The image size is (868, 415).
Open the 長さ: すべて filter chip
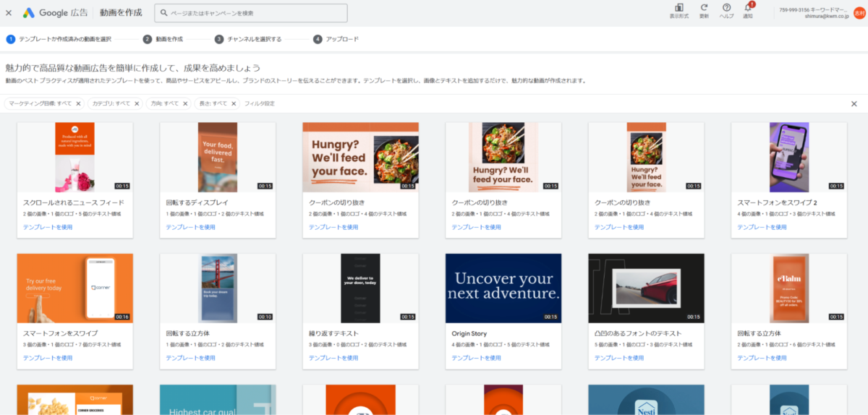pyautogui.click(x=213, y=103)
